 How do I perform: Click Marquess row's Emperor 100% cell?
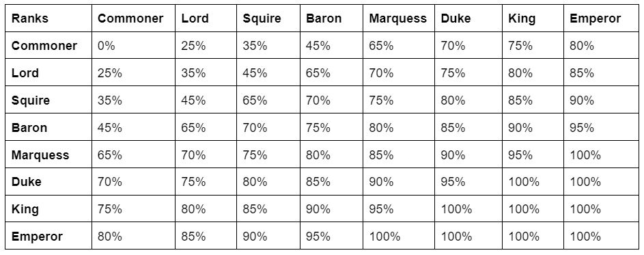point(601,155)
